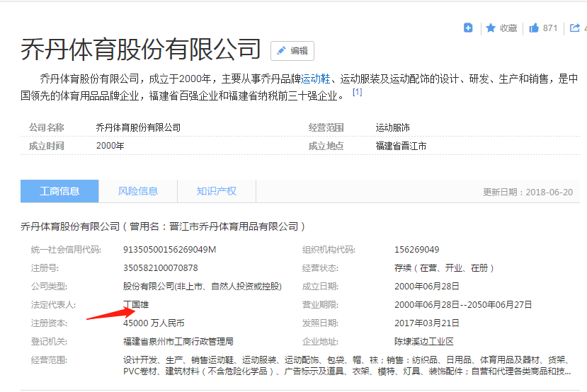The width and height of the screenshot is (587, 392).
Task: Click 福建省晋江市 in the summary table
Action: (401, 146)
